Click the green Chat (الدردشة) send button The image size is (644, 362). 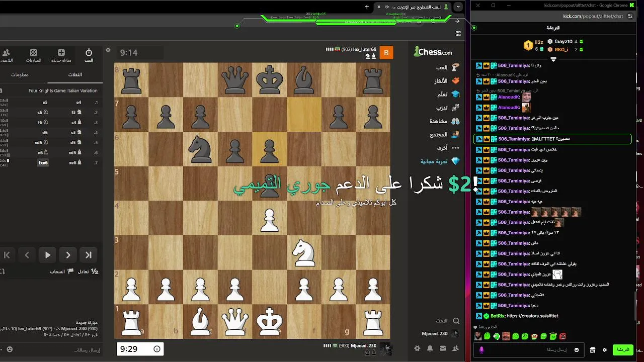click(623, 350)
